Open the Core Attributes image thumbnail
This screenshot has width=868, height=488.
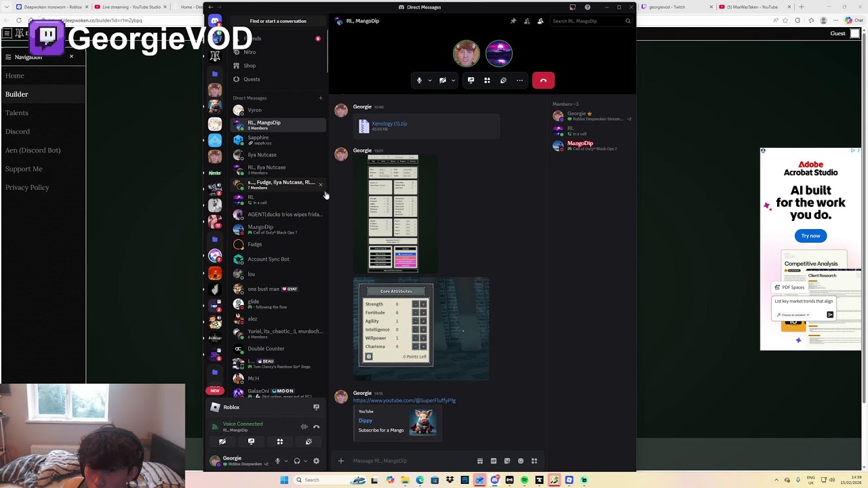(421, 328)
